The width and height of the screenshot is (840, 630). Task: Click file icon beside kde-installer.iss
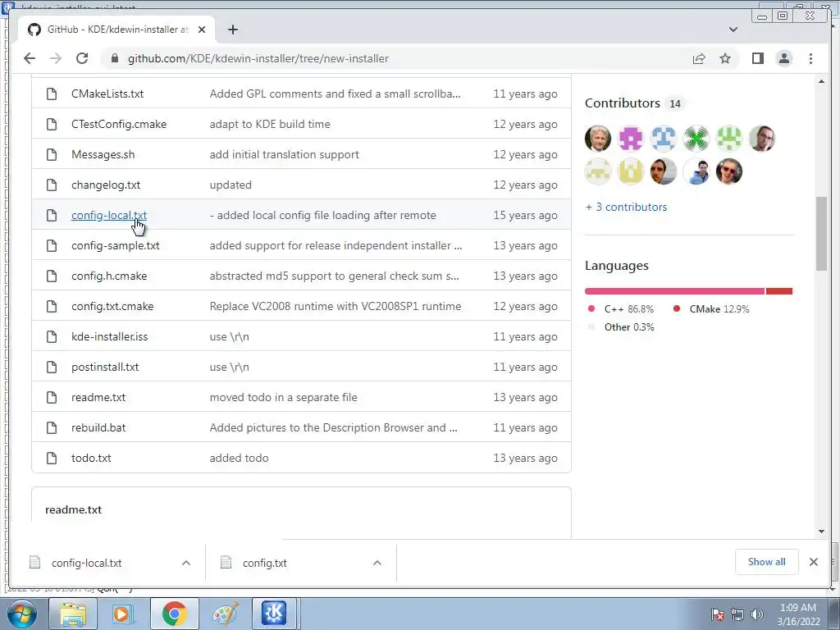point(52,337)
